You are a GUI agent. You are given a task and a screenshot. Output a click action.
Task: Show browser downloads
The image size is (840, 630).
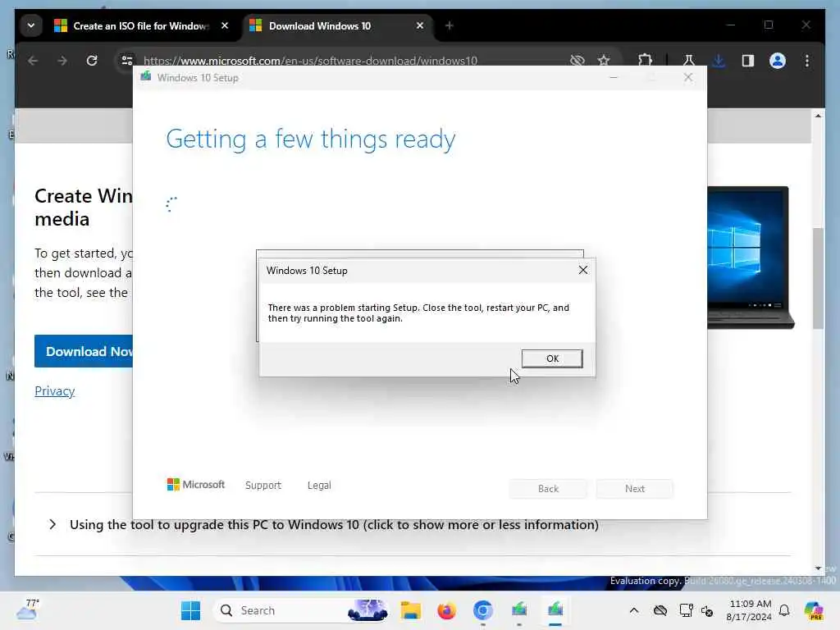point(719,61)
